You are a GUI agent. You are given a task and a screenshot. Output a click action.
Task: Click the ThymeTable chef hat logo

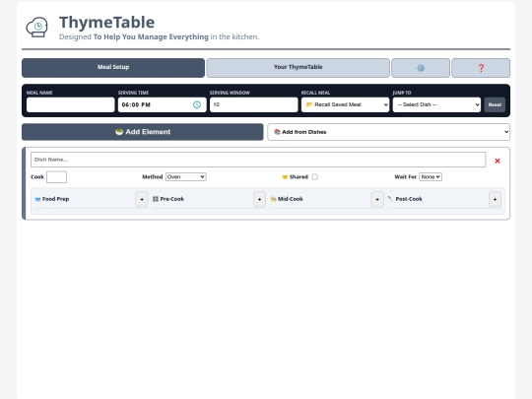(36, 28)
